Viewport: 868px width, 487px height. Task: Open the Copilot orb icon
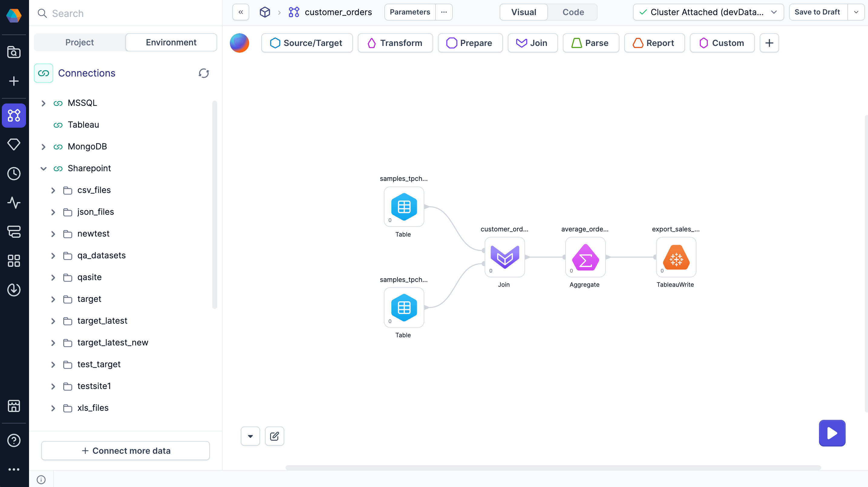(x=239, y=43)
